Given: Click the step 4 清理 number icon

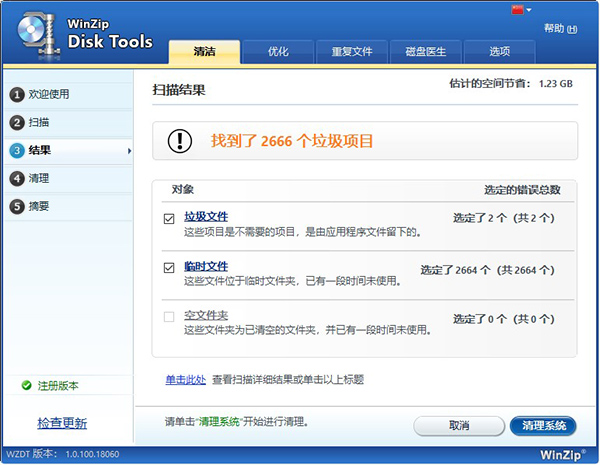Looking at the screenshot, I should coord(17,179).
